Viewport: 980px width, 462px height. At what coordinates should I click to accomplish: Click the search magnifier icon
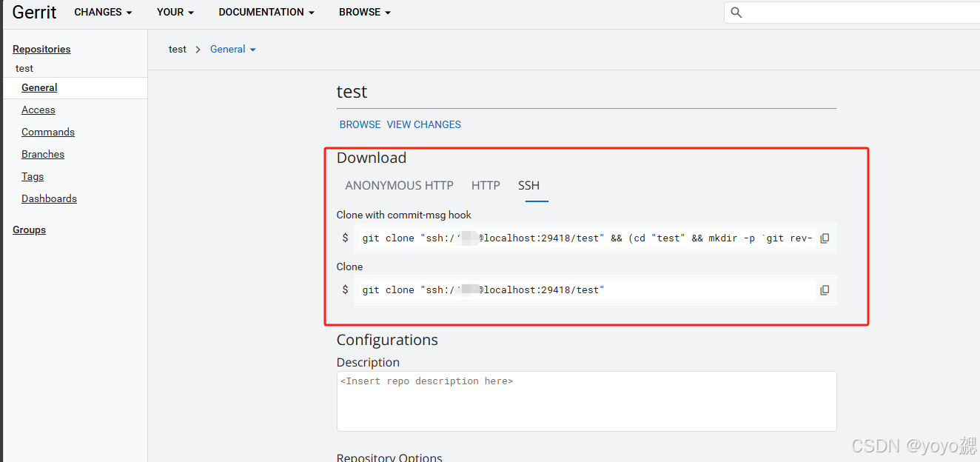(736, 13)
